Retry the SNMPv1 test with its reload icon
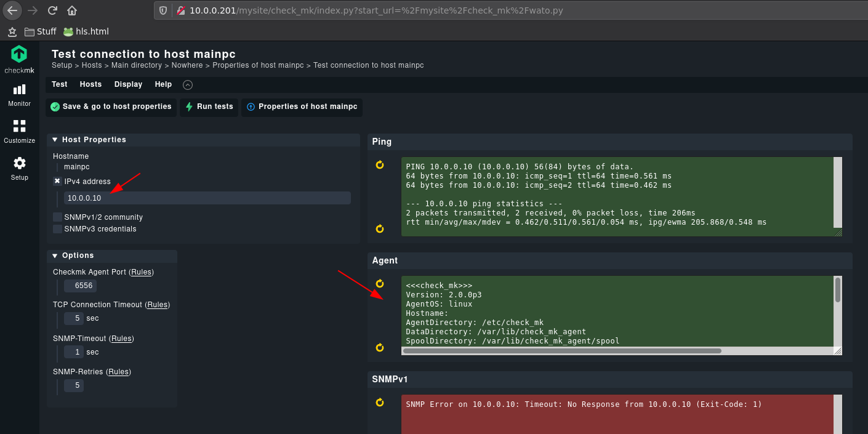This screenshot has width=868, height=434. [x=380, y=403]
